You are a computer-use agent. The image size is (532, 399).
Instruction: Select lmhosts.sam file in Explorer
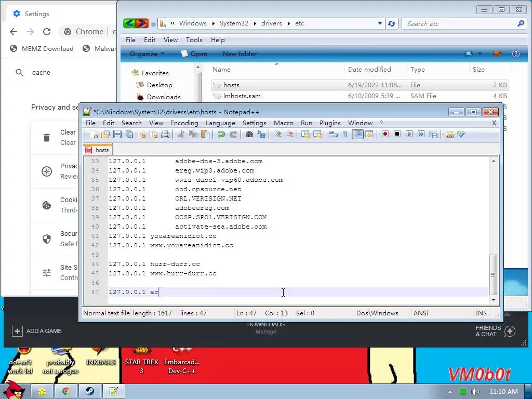pyautogui.click(x=242, y=96)
